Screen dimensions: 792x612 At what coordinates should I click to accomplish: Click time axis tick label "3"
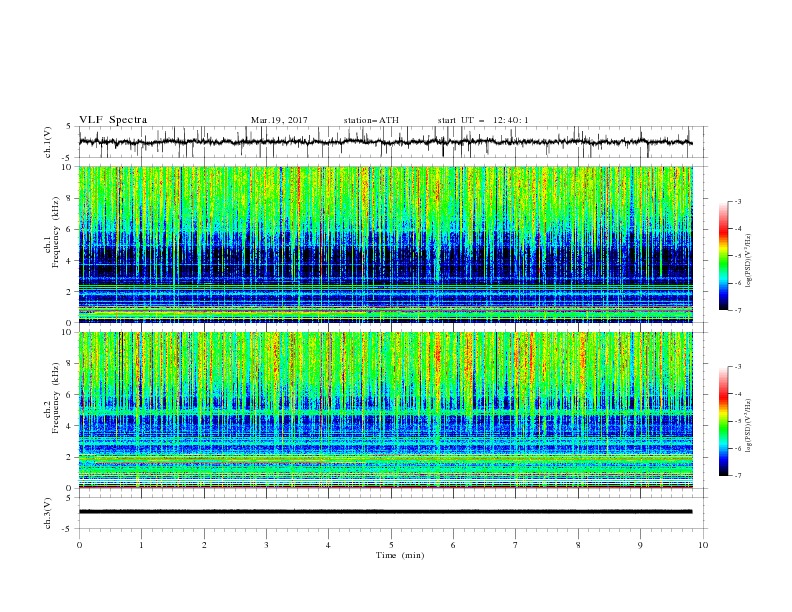[x=266, y=545]
